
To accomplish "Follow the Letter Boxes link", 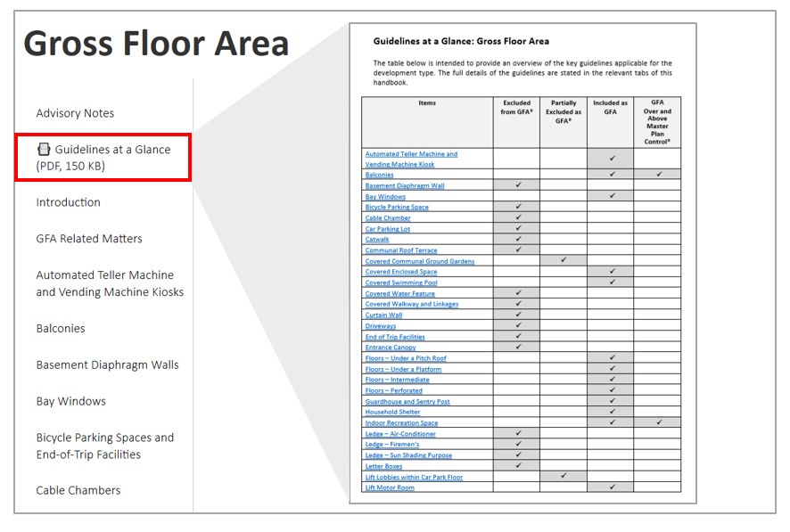I will click(383, 466).
